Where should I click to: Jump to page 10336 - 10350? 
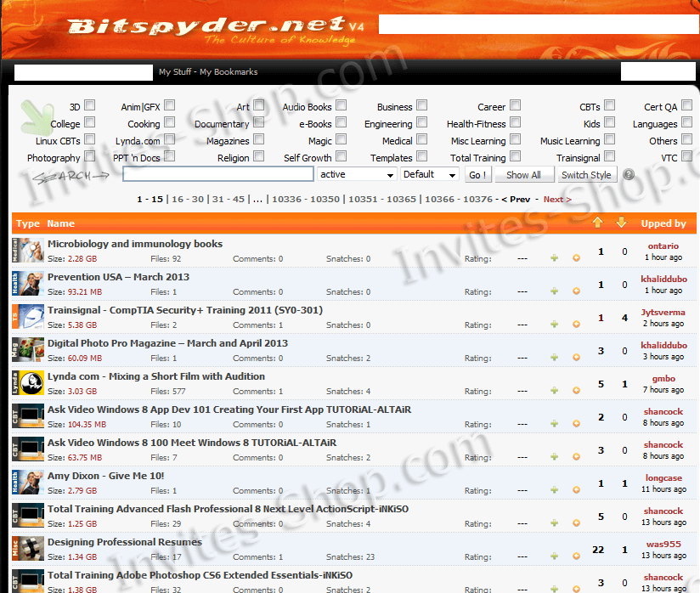click(306, 199)
